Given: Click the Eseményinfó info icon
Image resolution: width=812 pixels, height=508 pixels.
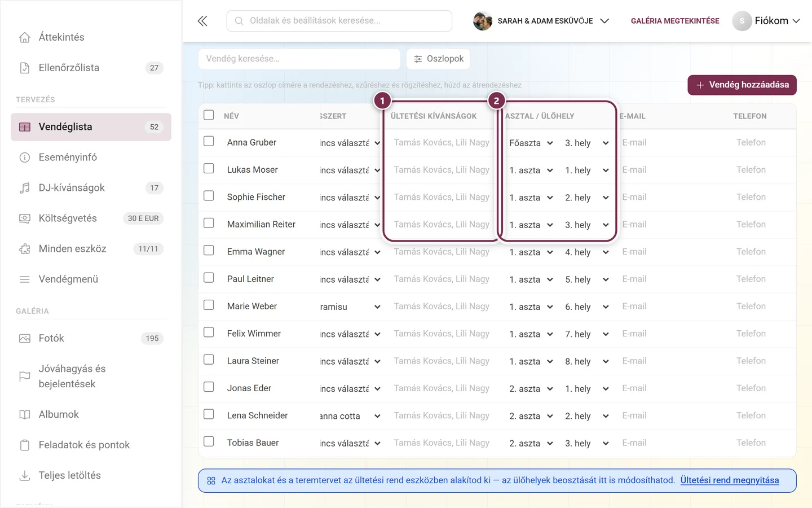Looking at the screenshot, I should point(25,157).
